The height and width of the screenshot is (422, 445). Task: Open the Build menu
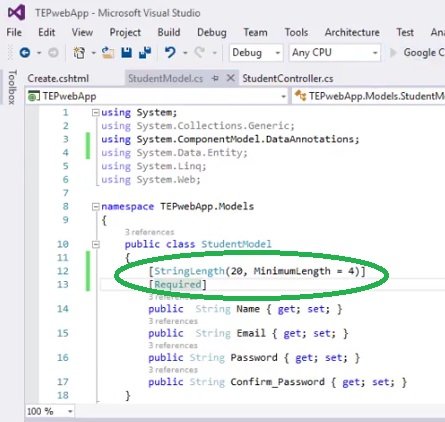click(x=169, y=32)
